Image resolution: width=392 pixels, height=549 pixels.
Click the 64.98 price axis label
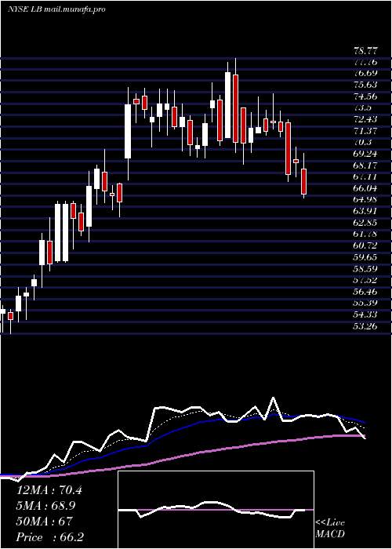pyautogui.click(x=365, y=199)
